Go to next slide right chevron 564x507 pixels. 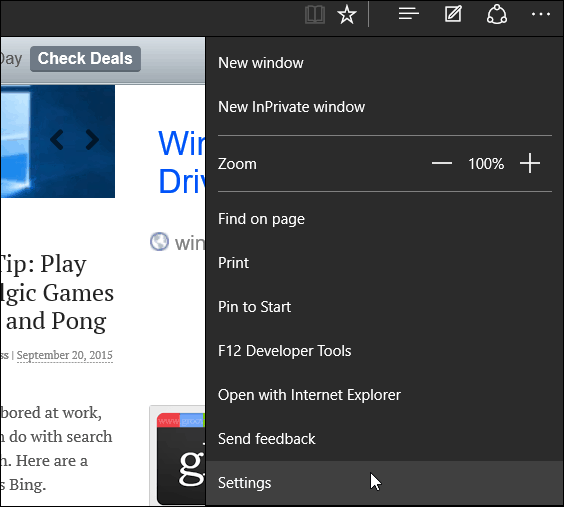click(x=92, y=140)
